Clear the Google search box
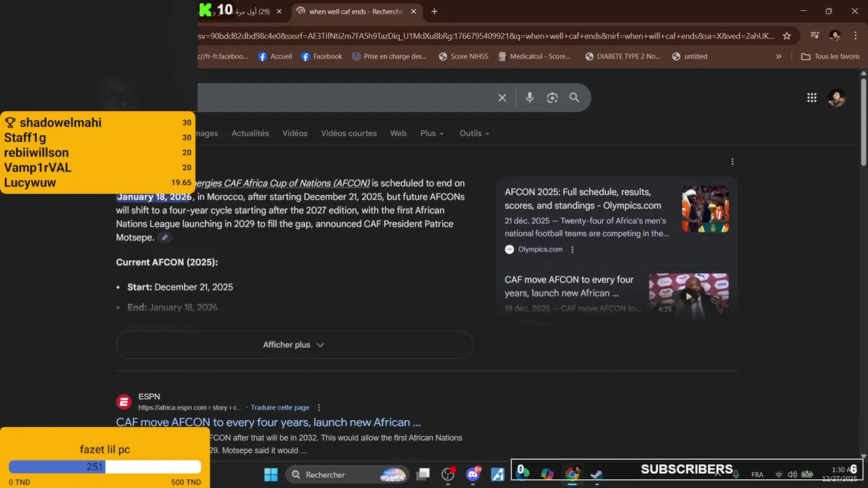The image size is (868, 488). coord(502,98)
